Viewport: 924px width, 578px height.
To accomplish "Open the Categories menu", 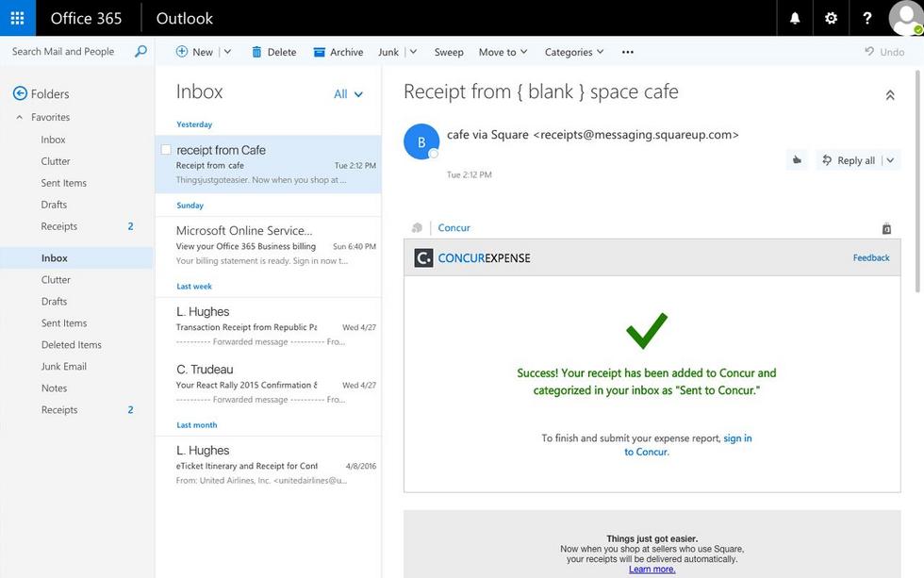I will [574, 52].
